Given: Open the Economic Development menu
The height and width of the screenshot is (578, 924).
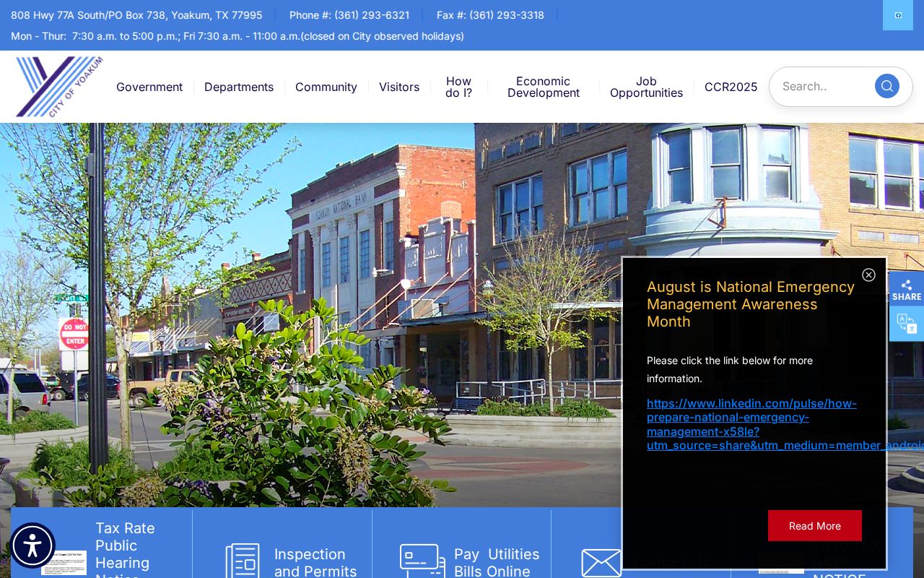Looking at the screenshot, I should point(544,87).
